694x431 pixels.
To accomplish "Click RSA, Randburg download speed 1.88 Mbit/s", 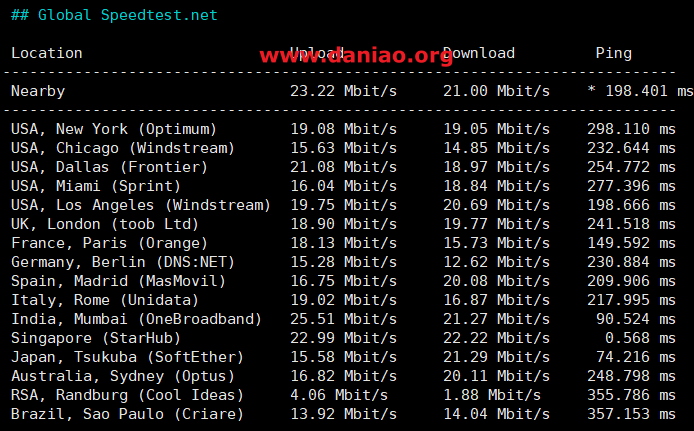I will click(492, 395).
